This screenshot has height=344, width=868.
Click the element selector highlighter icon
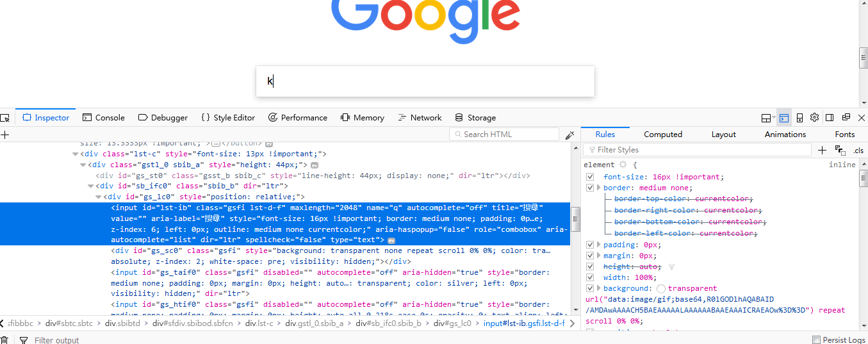(623, 165)
